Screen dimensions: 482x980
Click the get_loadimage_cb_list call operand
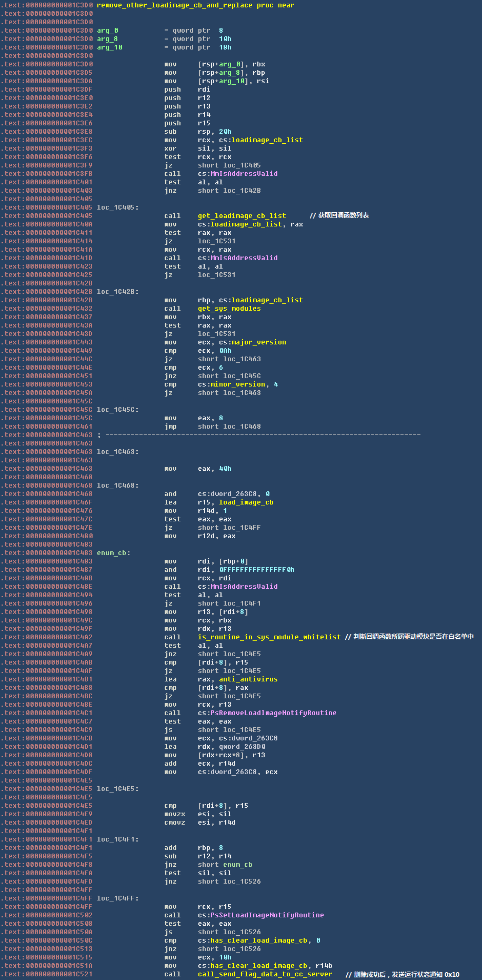[x=242, y=216]
